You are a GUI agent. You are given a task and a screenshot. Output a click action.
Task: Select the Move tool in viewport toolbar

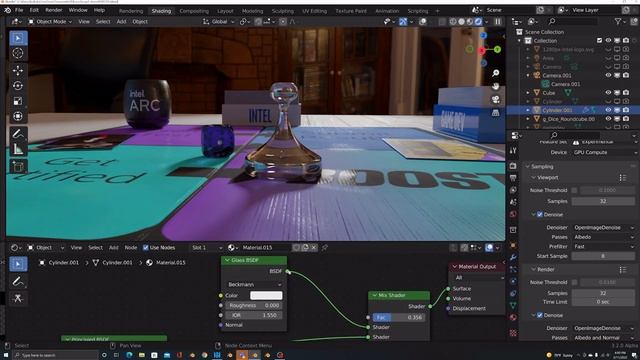(x=18, y=70)
